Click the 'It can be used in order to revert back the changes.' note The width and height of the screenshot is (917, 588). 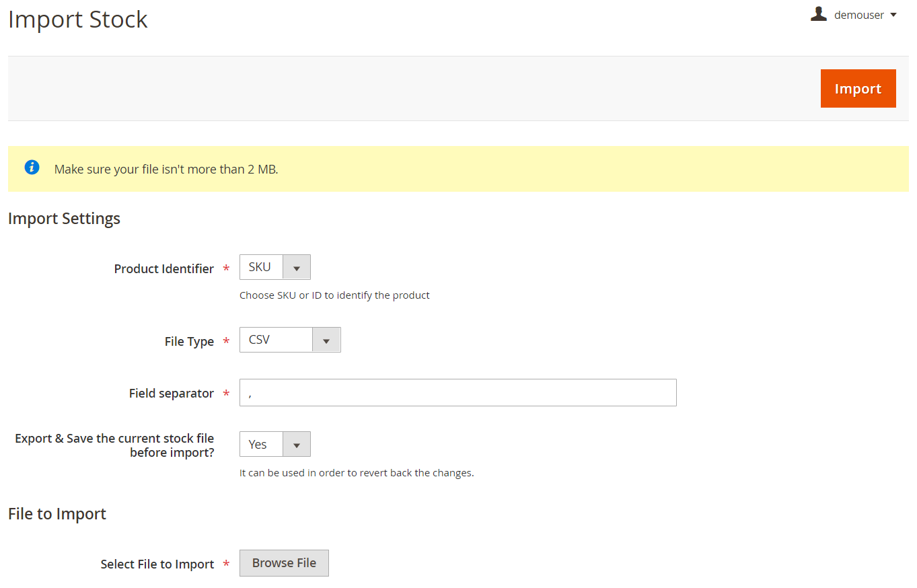357,473
